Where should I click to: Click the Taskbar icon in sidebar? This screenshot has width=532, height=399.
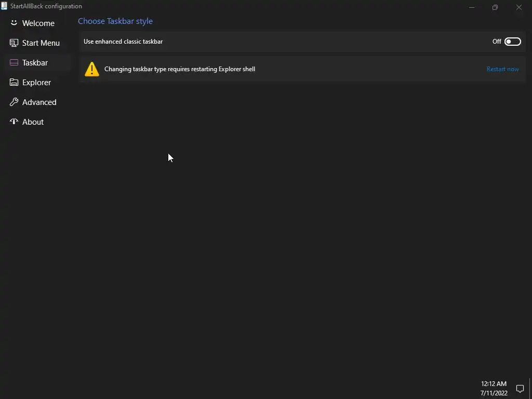tap(14, 62)
